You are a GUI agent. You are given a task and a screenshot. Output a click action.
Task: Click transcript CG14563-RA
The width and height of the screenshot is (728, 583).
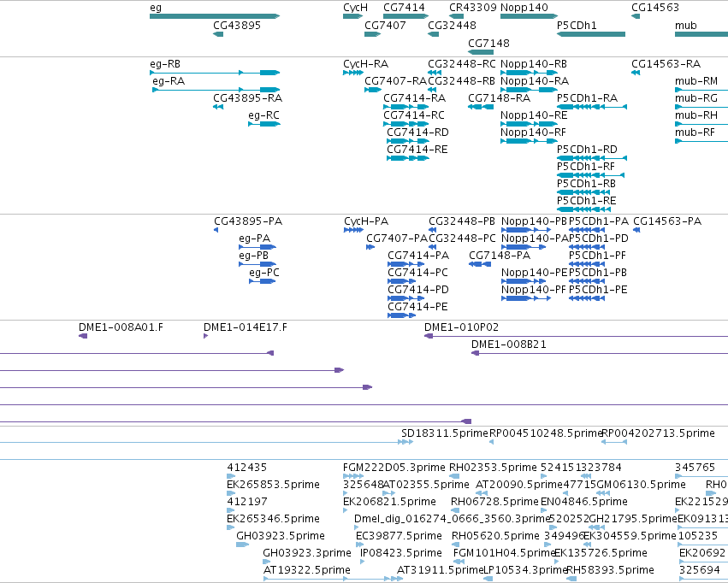[x=636, y=73]
